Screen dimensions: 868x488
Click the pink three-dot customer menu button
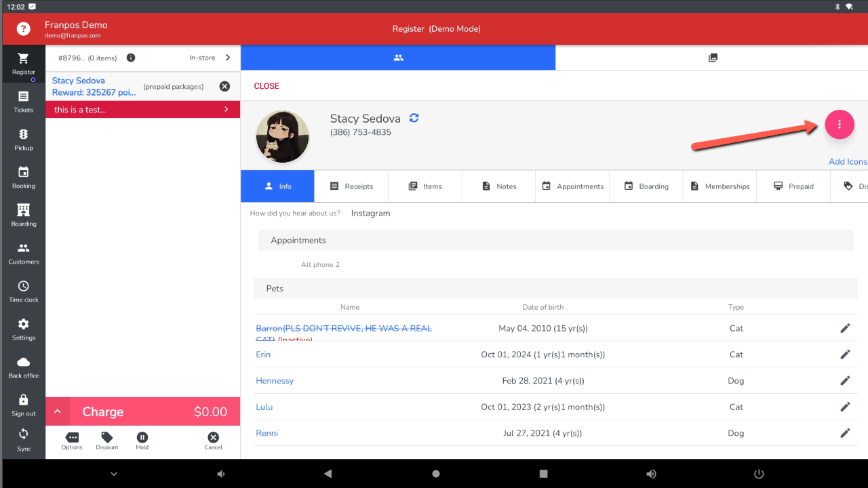(x=839, y=124)
